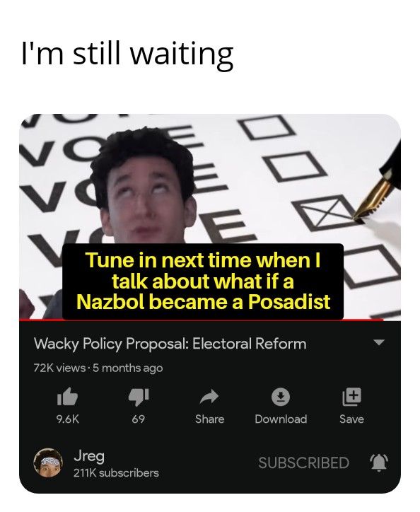
Task: Toggle the notification bell icon
Action: point(379,462)
